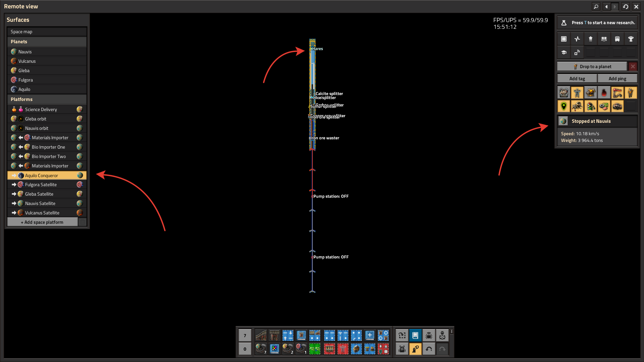Toggle the personal roboport robot shortcut

pos(442,335)
